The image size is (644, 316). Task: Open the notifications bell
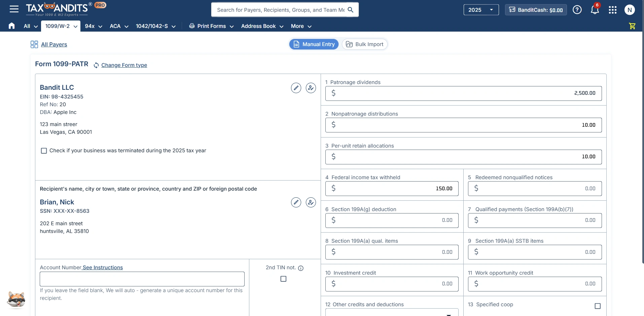tap(595, 10)
